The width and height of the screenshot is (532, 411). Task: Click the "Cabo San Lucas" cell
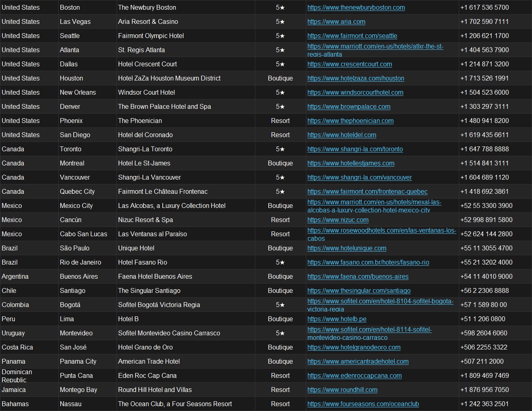point(87,234)
